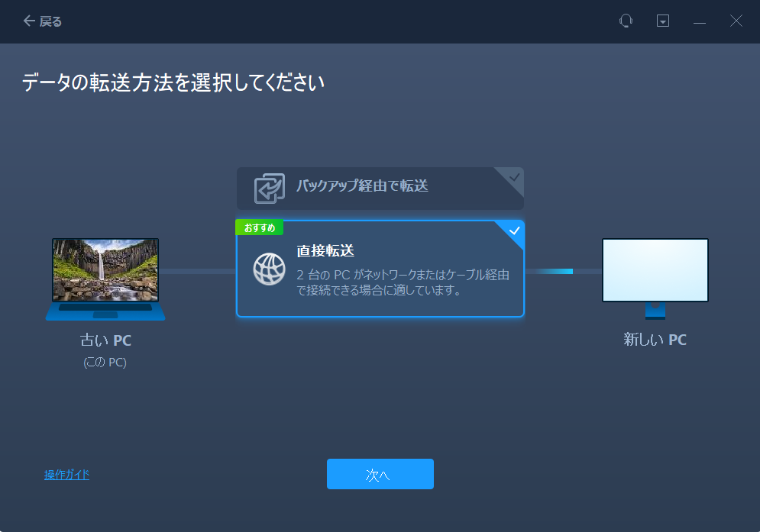
Task: Close the application window
Action: 736,21
